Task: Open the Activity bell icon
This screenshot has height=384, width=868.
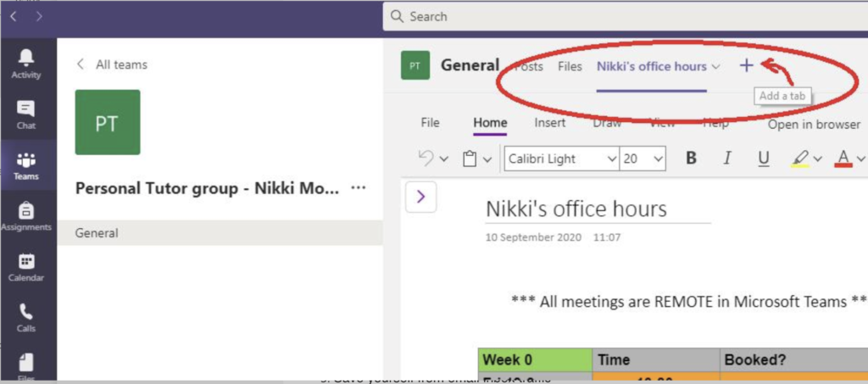Action: pos(26,63)
